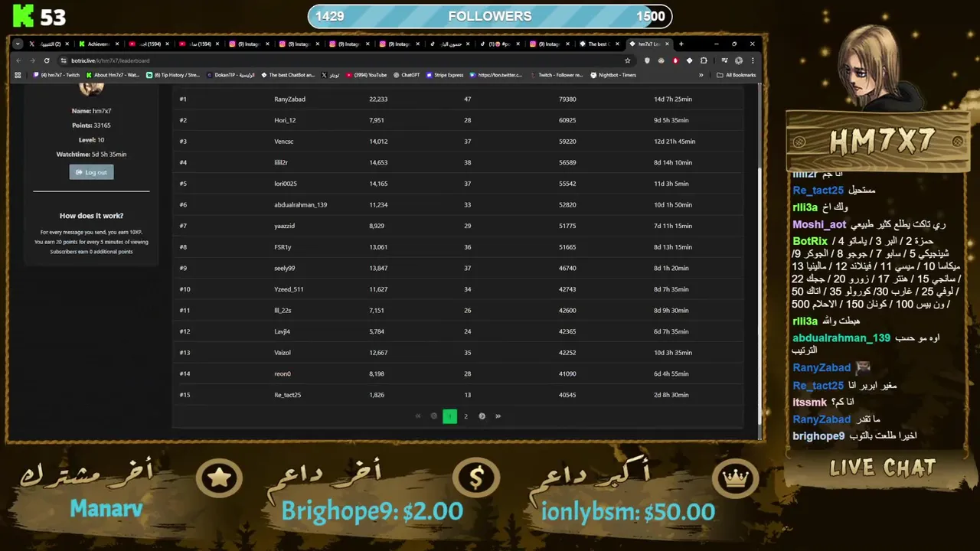Open the (3994) YouTube bookmark
980x551 pixels.
coord(367,75)
